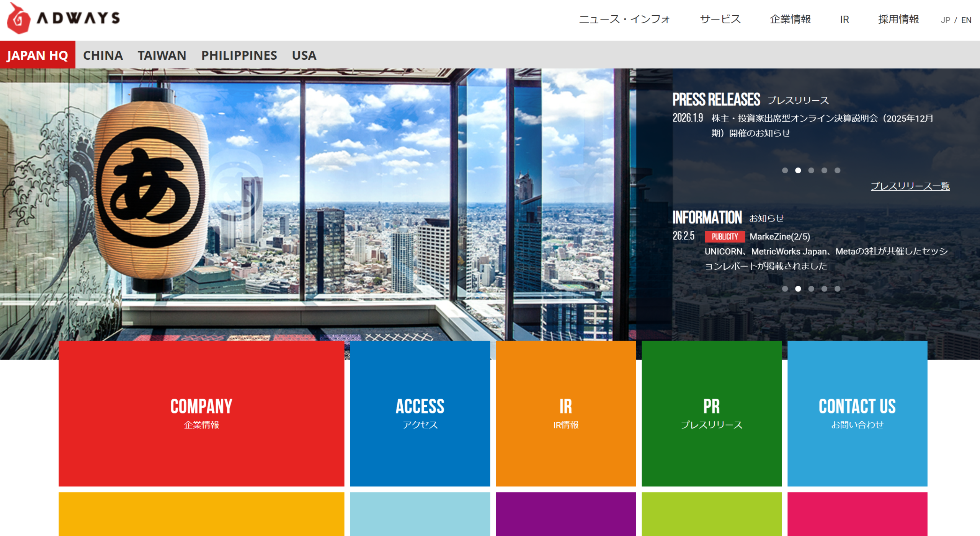
Task: Select last dot in information carousel
Action: pos(837,289)
